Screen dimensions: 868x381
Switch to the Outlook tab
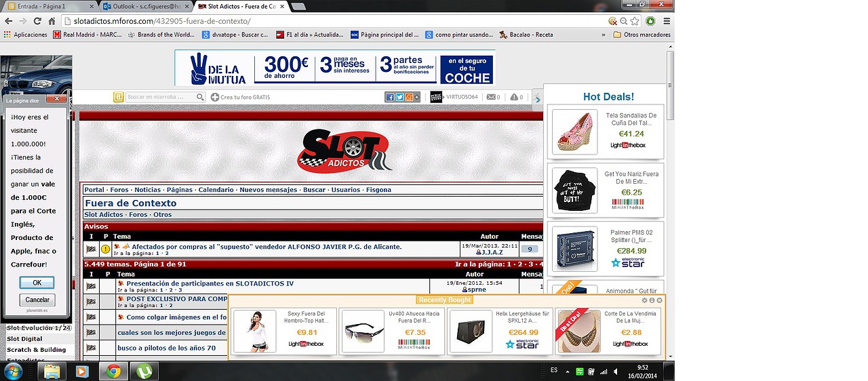[x=144, y=6]
